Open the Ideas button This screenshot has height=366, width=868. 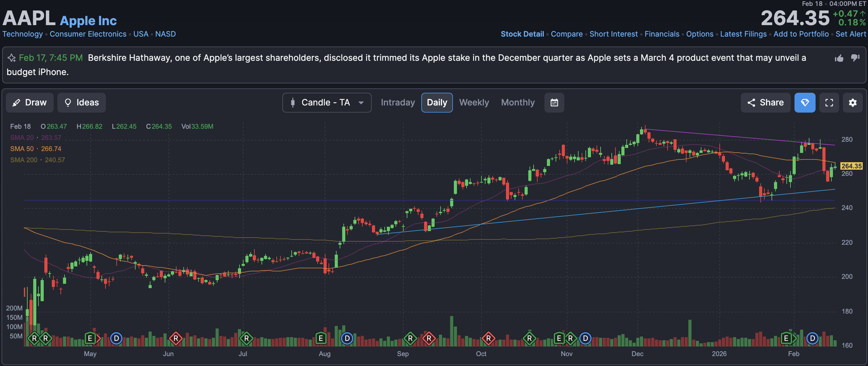pyautogui.click(x=82, y=102)
